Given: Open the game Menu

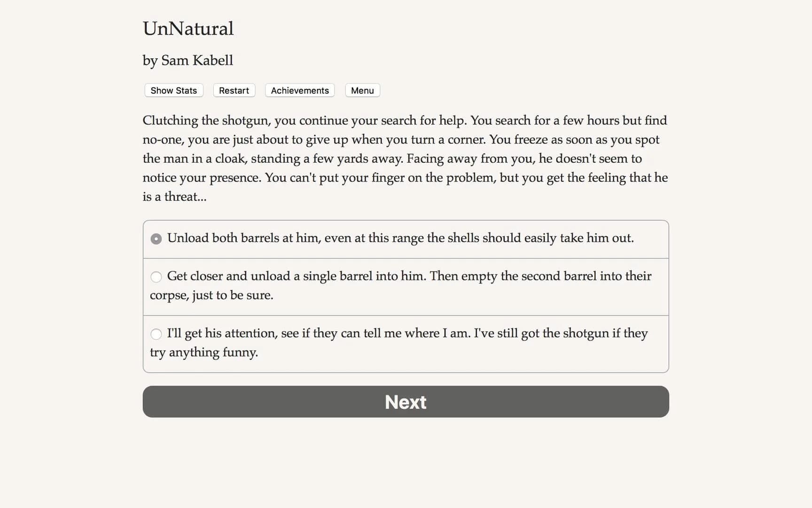Looking at the screenshot, I should click(362, 90).
